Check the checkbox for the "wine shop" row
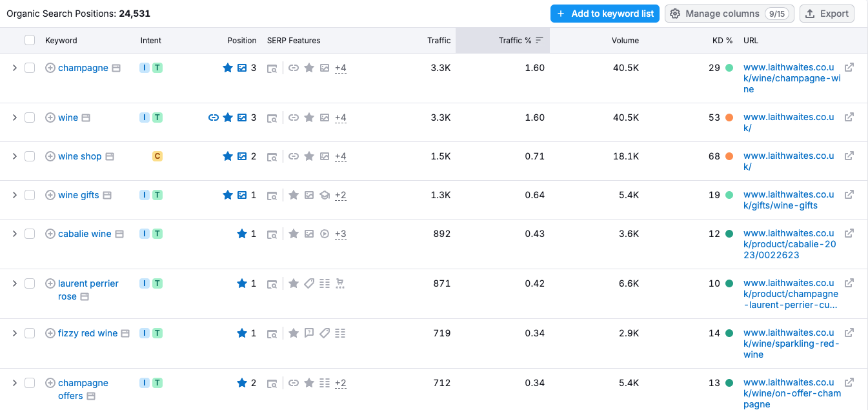Screen dimensions: 868x410 29,156
